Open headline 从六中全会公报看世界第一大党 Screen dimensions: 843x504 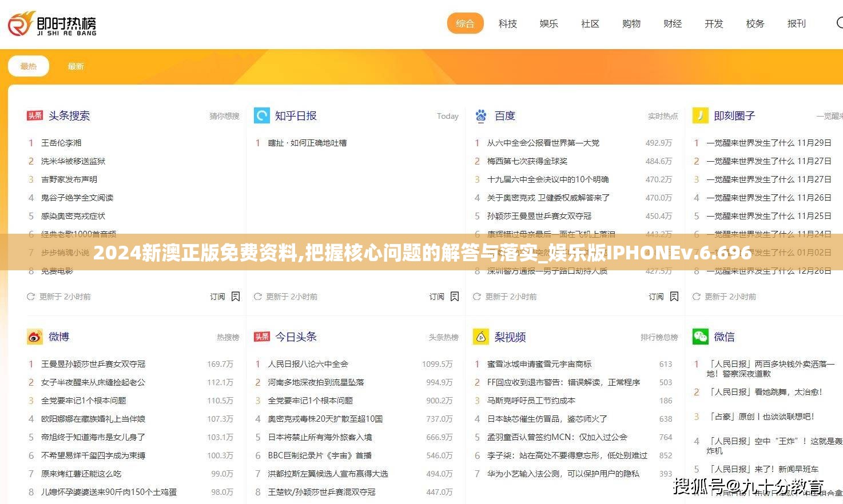pos(543,143)
